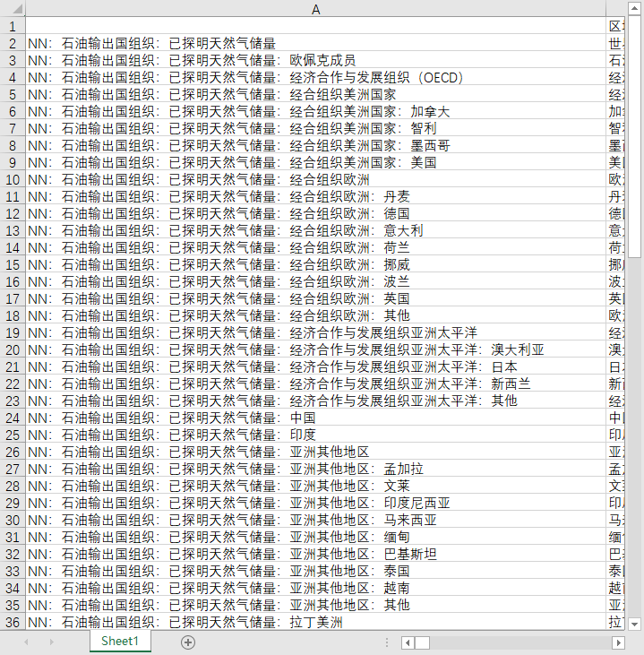The height and width of the screenshot is (655, 644).
Task: Select cell ending with 泰国
Action: 316,571
